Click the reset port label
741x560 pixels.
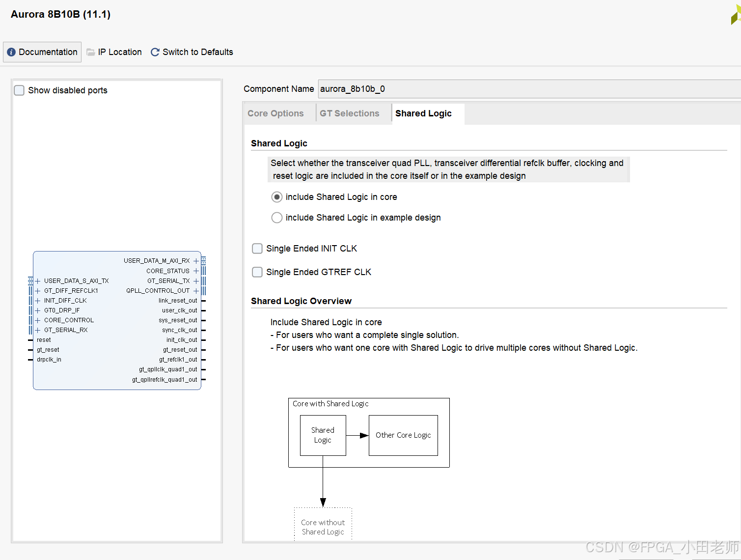[x=44, y=340]
